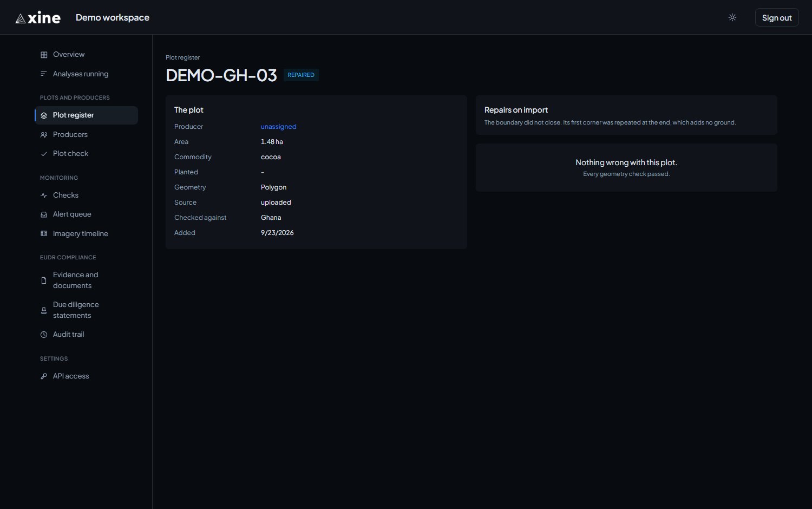Image resolution: width=812 pixels, height=509 pixels.
Task: Click the Evidence and documents file icon
Action: coord(44,280)
